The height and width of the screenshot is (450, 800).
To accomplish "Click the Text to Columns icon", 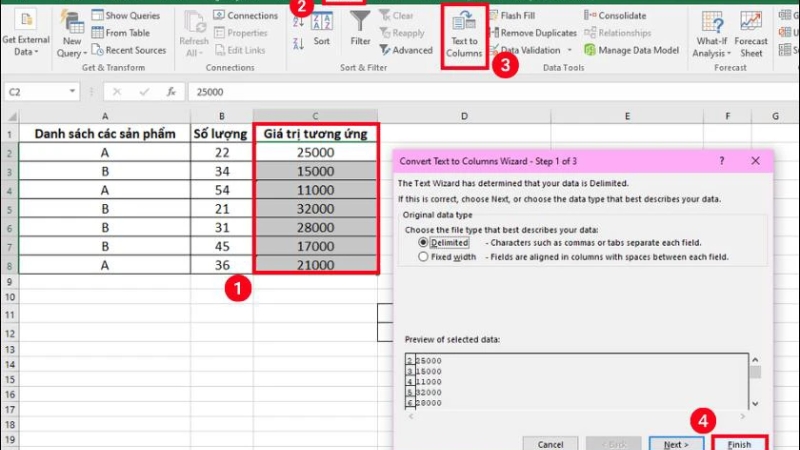I will [464, 24].
